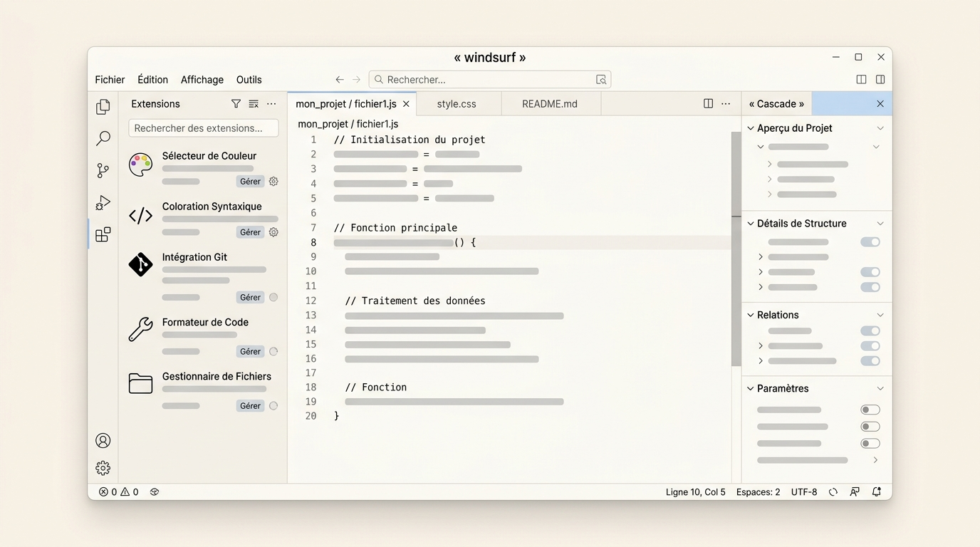Screen dimensions: 980x547
Task: Open notifications bell in status bar
Action: [877, 492]
